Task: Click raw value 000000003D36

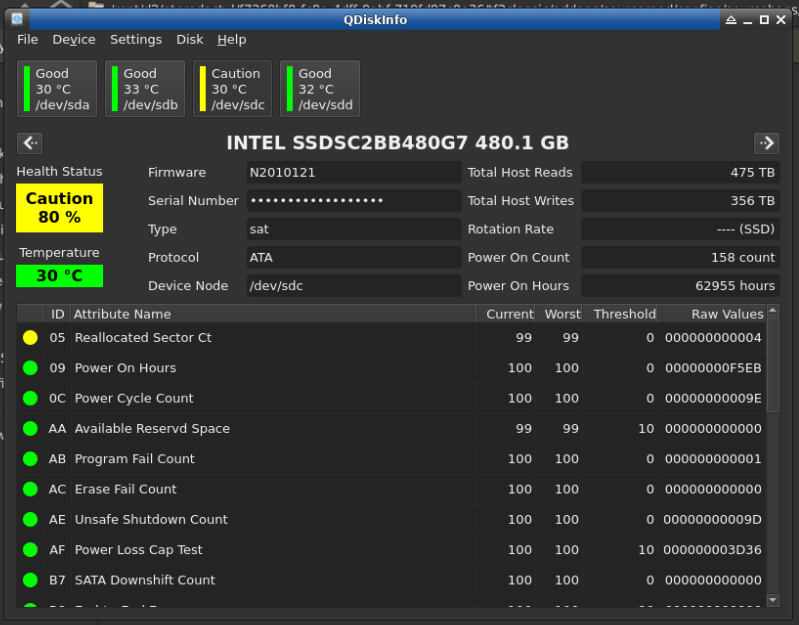Action: (712, 550)
